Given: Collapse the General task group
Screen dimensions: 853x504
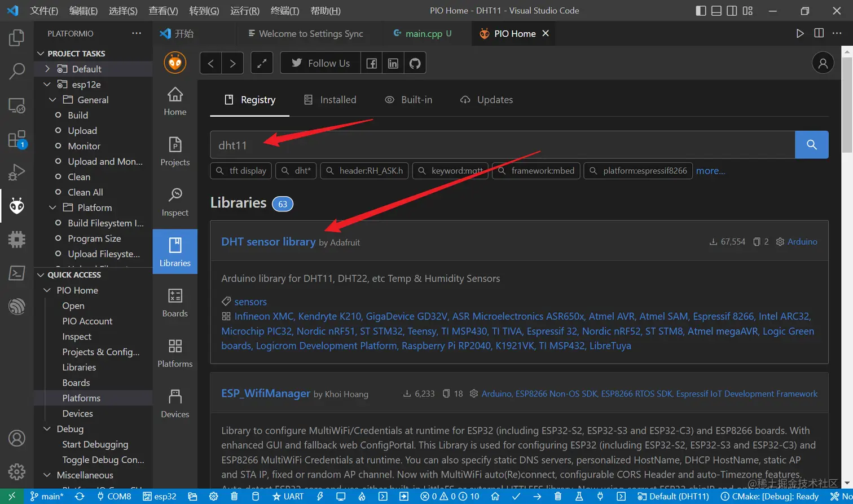Looking at the screenshot, I should point(53,100).
